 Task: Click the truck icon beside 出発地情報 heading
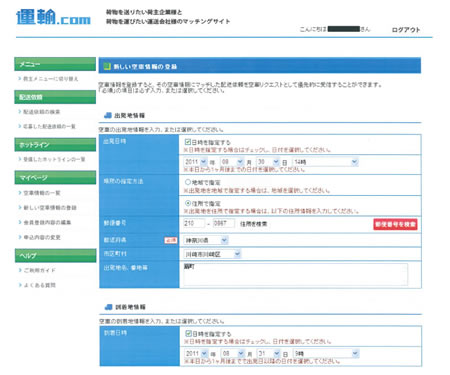click(x=108, y=115)
